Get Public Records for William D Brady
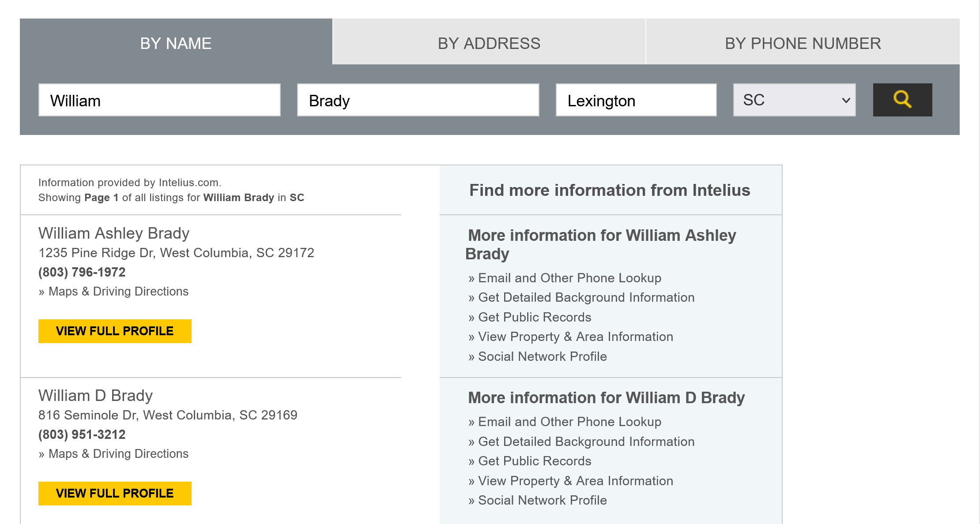The width and height of the screenshot is (980, 524). (x=535, y=461)
